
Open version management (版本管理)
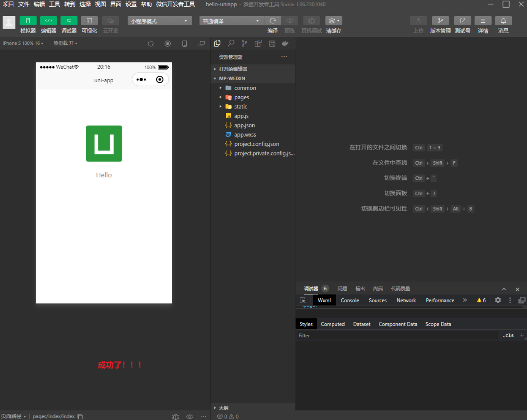click(x=440, y=21)
